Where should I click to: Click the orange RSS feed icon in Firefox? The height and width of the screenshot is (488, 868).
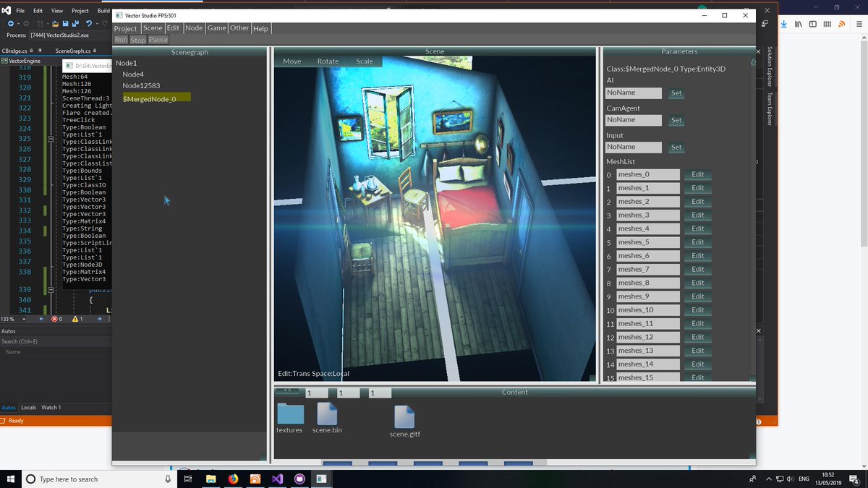point(841,24)
